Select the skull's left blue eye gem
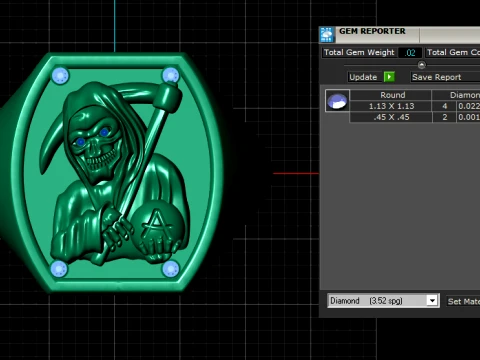The width and height of the screenshot is (480, 360). [80, 142]
